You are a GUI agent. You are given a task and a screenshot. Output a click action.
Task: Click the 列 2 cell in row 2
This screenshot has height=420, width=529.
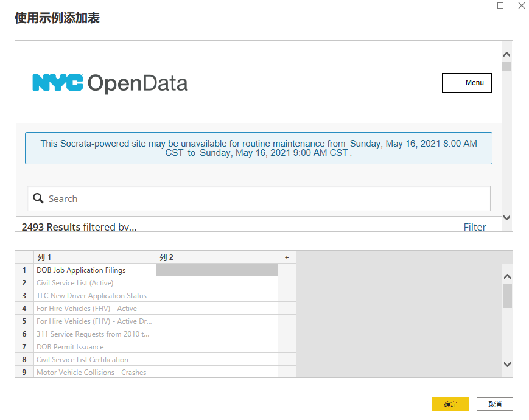(217, 282)
